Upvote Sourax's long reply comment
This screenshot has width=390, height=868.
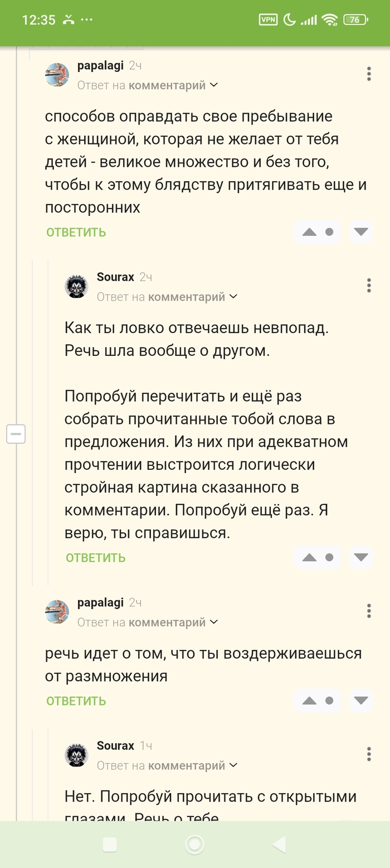point(309,557)
